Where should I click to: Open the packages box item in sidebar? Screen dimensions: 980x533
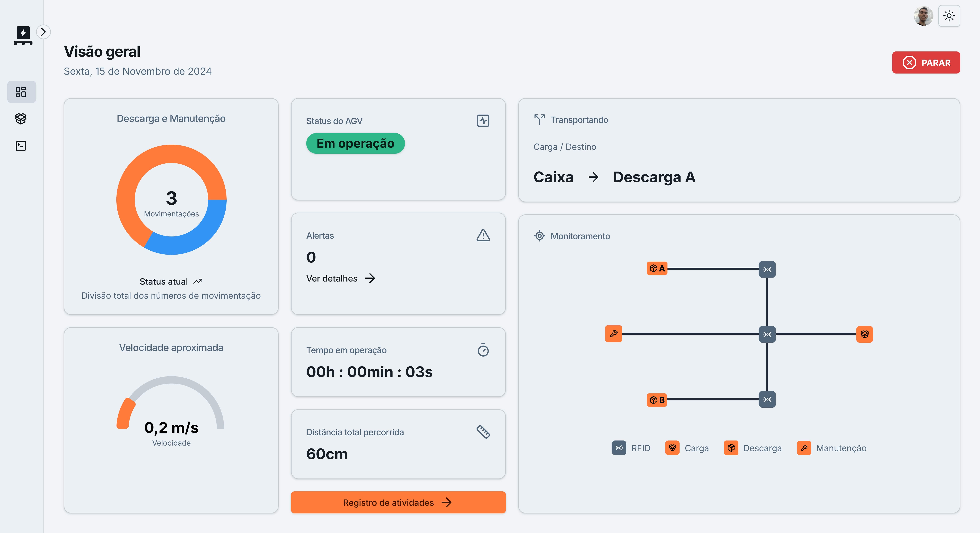click(21, 119)
